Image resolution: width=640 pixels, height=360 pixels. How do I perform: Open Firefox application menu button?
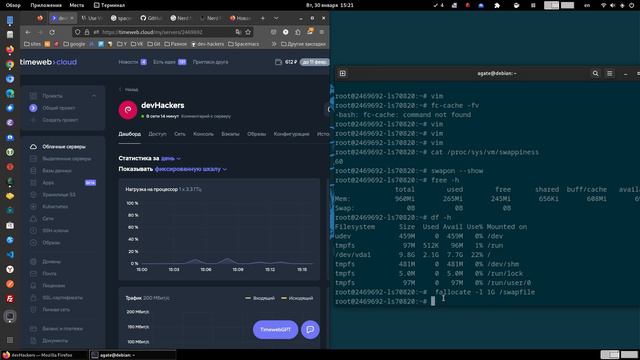pos(322,32)
